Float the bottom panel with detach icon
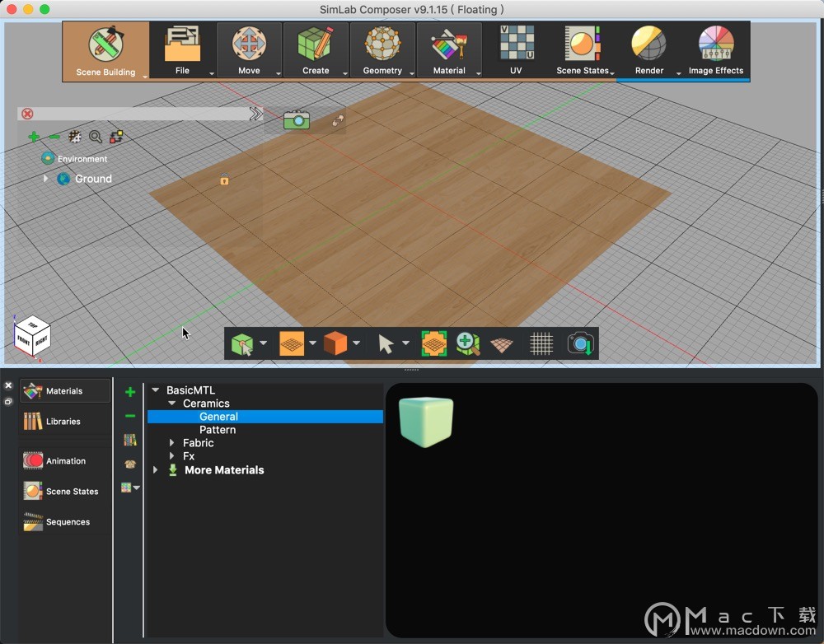 pyautogui.click(x=8, y=401)
